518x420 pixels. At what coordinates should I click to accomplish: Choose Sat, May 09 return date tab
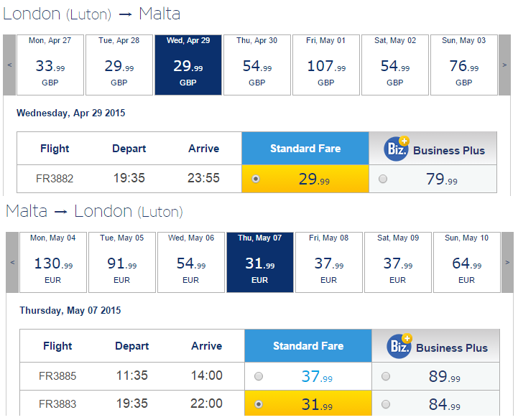click(398, 263)
